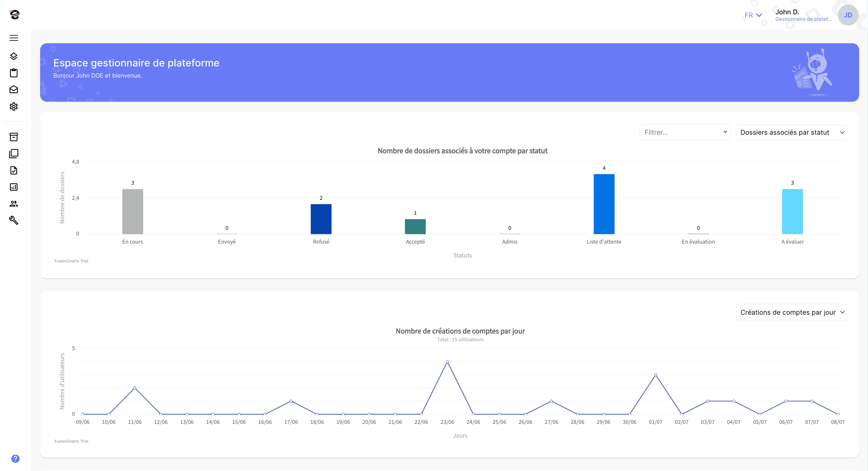Open the clipboard section in the sidebar
Viewport: 868px width, 471px height.
click(x=14, y=73)
